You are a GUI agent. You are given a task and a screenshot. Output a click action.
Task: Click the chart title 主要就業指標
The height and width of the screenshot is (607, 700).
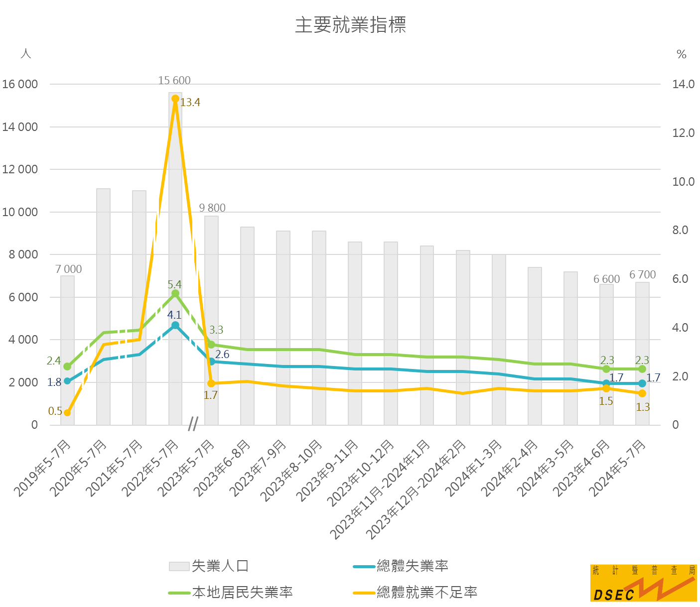pos(350,25)
